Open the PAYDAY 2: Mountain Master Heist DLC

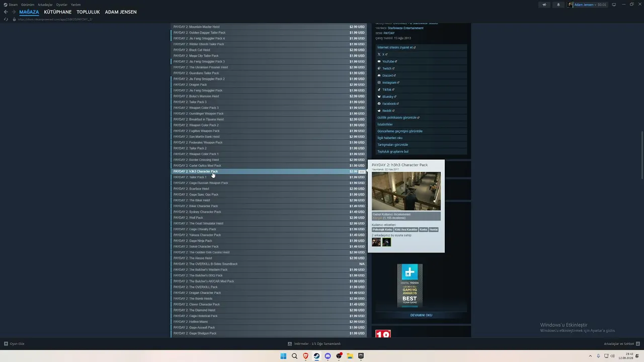coord(269,27)
